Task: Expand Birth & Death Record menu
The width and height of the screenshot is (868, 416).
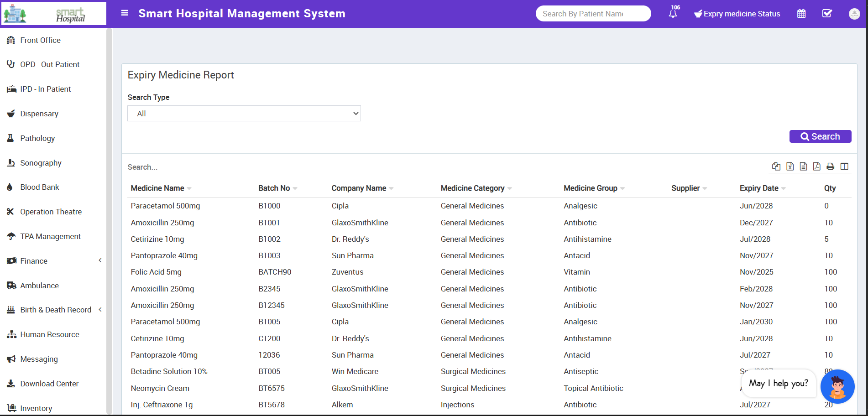Action: pyautogui.click(x=55, y=310)
